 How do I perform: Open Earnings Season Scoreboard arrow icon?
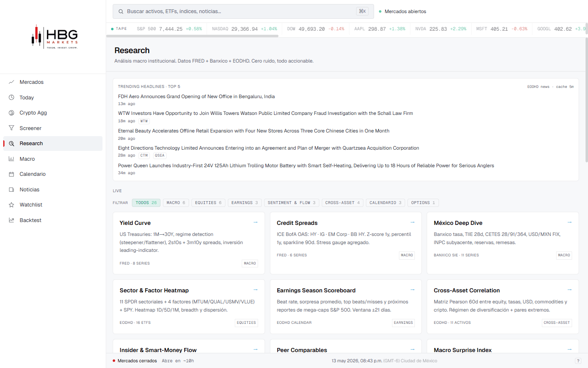(x=412, y=290)
